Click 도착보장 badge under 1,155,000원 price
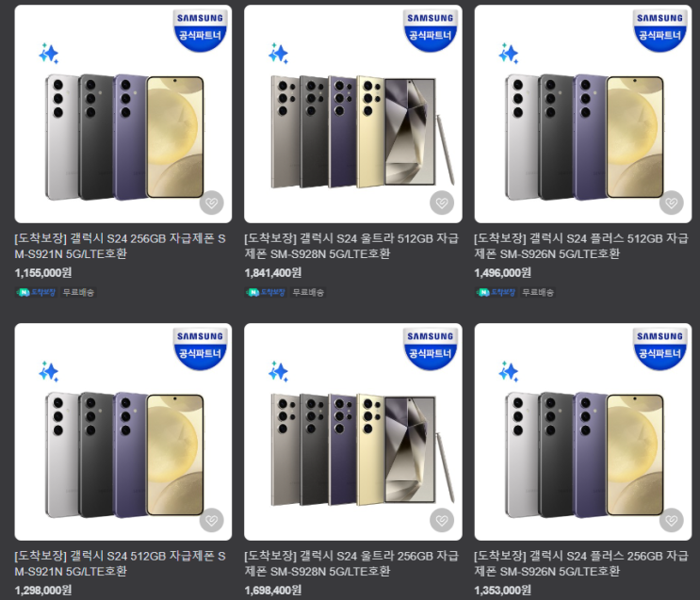 coord(36,292)
